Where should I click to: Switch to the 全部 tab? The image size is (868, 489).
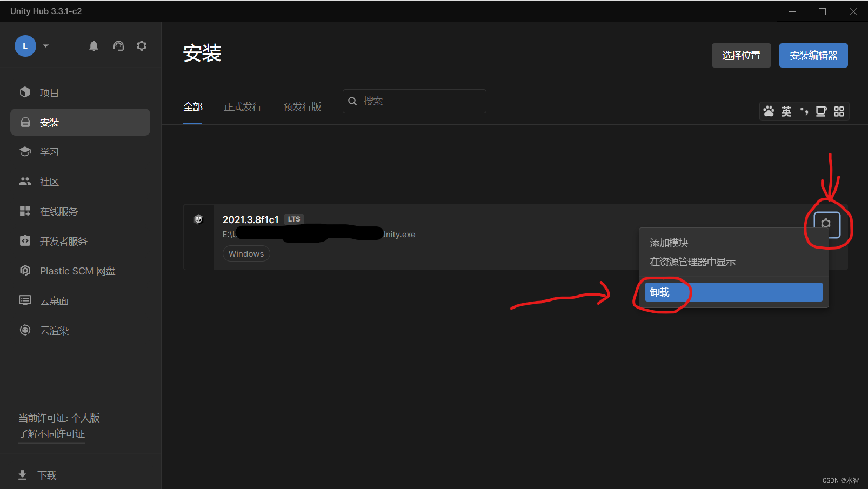point(192,107)
